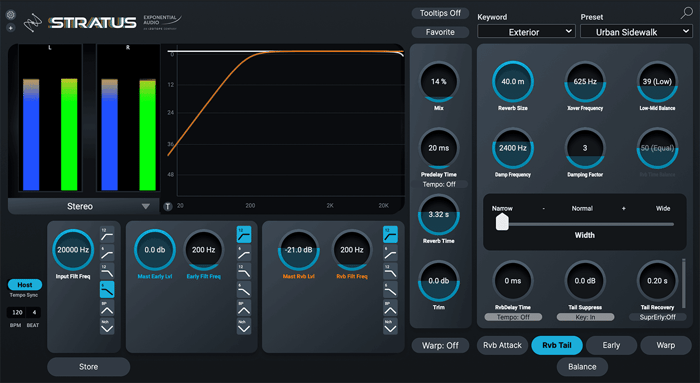The image size is (700, 383).
Task: Select the 6 dB high-pass reverb filter icon
Action: [x=390, y=253]
